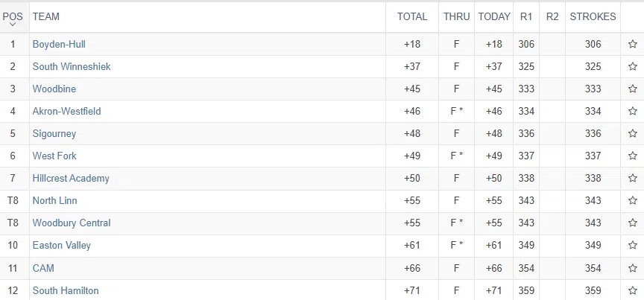Click the TEAM column header
The height and width of the screenshot is (300, 644).
tap(46, 16)
